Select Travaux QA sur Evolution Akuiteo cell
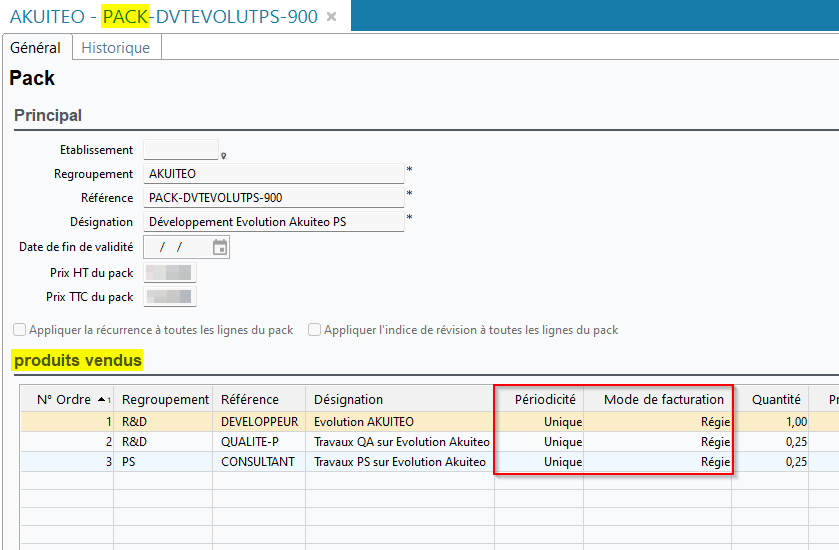Viewport: 839px width, 550px height. [x=400, y=441]
